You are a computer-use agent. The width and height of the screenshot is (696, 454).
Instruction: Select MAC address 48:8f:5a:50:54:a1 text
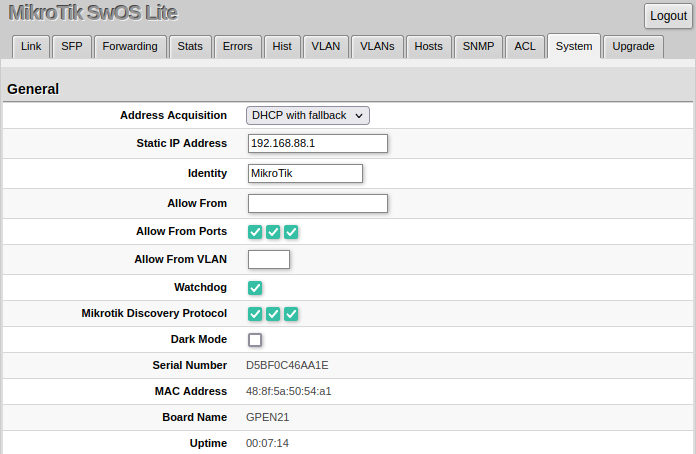[x=289, y=391]
